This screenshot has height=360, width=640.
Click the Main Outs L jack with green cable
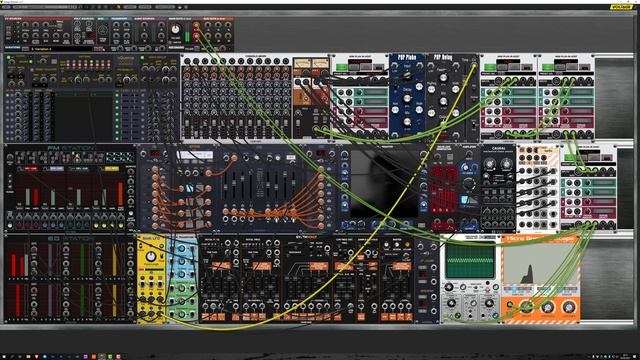[196, 25]
